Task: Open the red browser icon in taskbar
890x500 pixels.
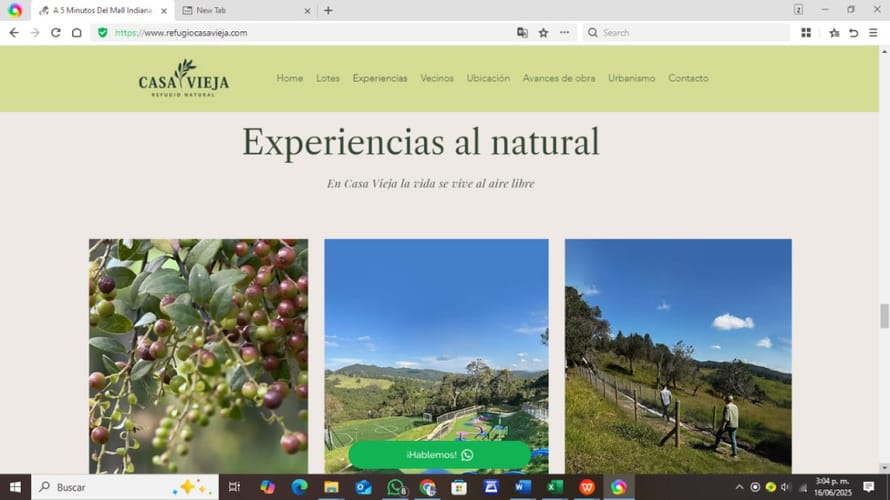Action: 587,487
